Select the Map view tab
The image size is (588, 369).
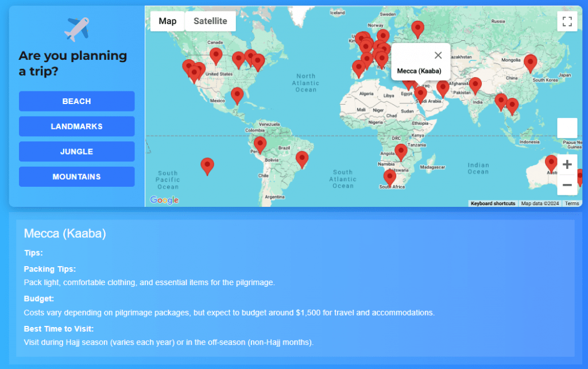[168, 21]
